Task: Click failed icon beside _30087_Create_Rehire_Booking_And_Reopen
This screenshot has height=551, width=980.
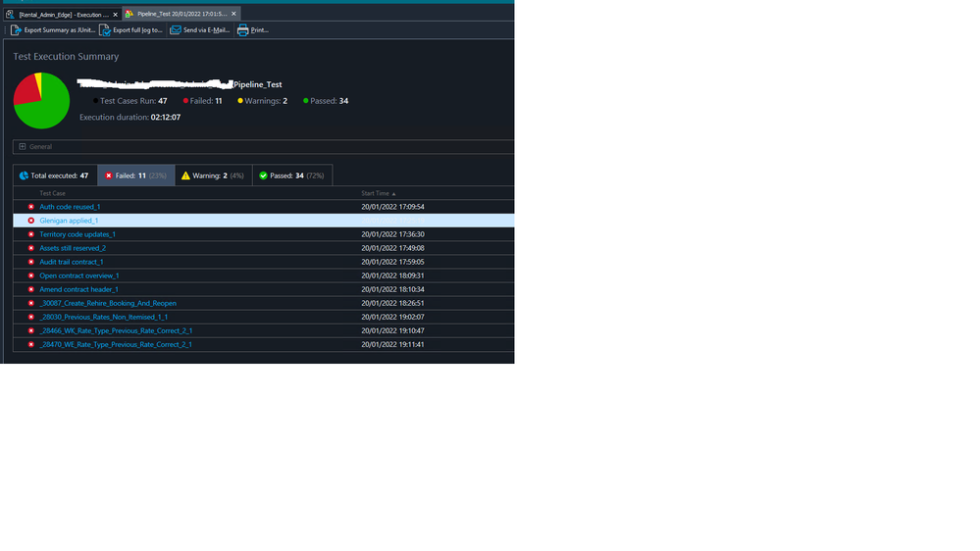Action: (x=30, y=303)
